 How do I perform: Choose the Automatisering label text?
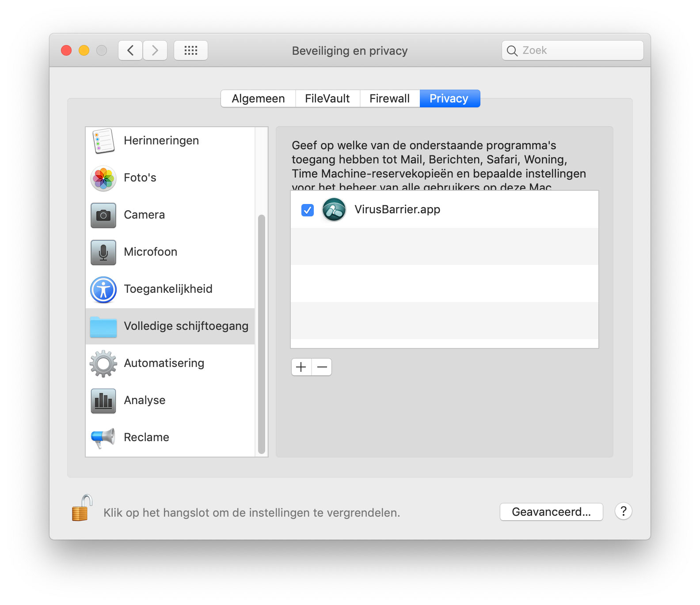pos(164,363)
